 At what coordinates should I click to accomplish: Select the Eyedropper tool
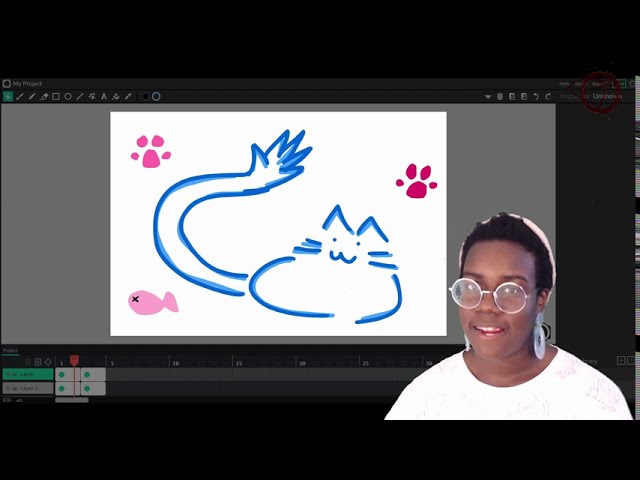(128, 96)
